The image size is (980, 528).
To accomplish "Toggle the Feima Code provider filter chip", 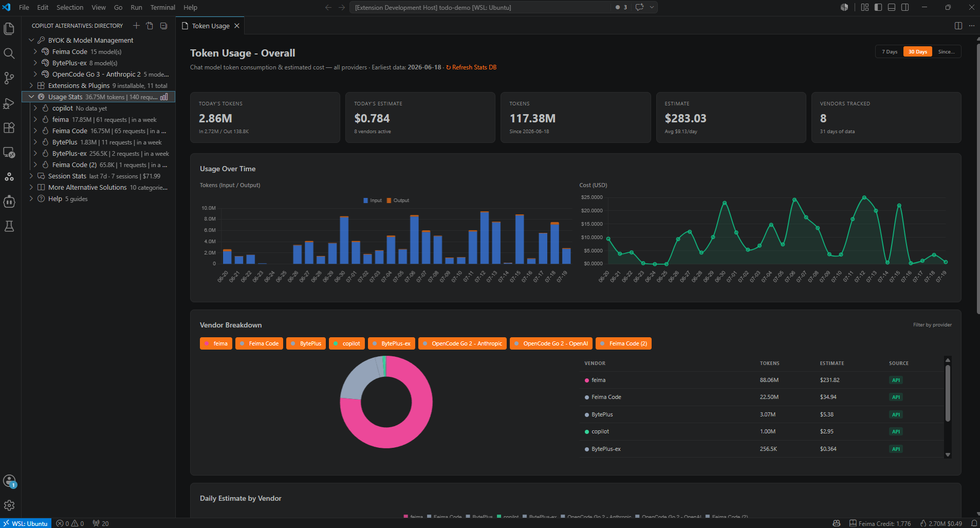I will (x=259, y=343).
